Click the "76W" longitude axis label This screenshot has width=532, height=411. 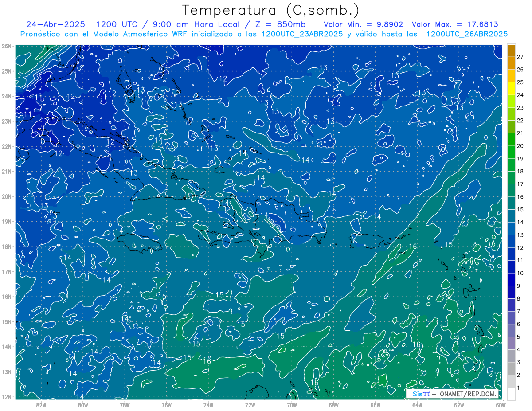(167, 405)
